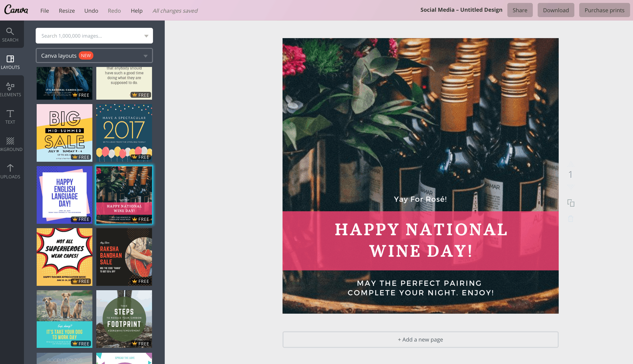Select the National Camera Day layout
The image size is (633, 364).
[64, 83]
